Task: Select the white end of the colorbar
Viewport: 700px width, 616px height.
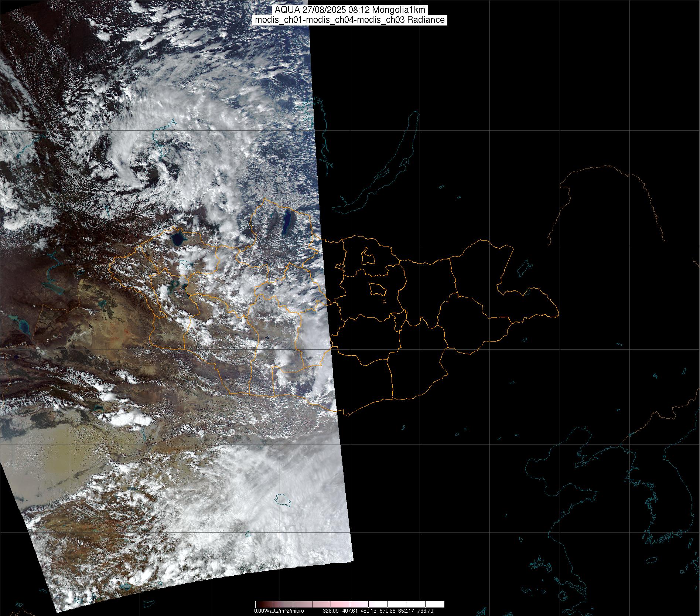Action: [440, 605]
